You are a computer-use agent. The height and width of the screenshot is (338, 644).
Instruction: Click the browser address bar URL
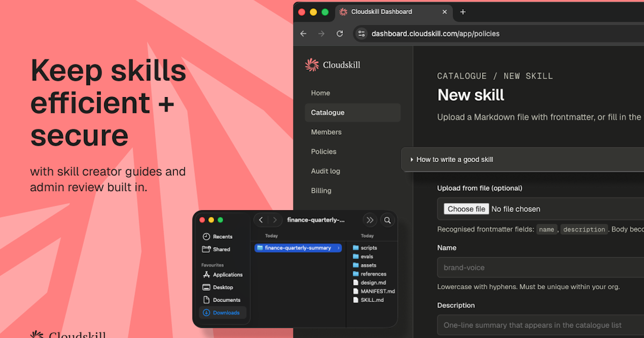click(435, 33)
